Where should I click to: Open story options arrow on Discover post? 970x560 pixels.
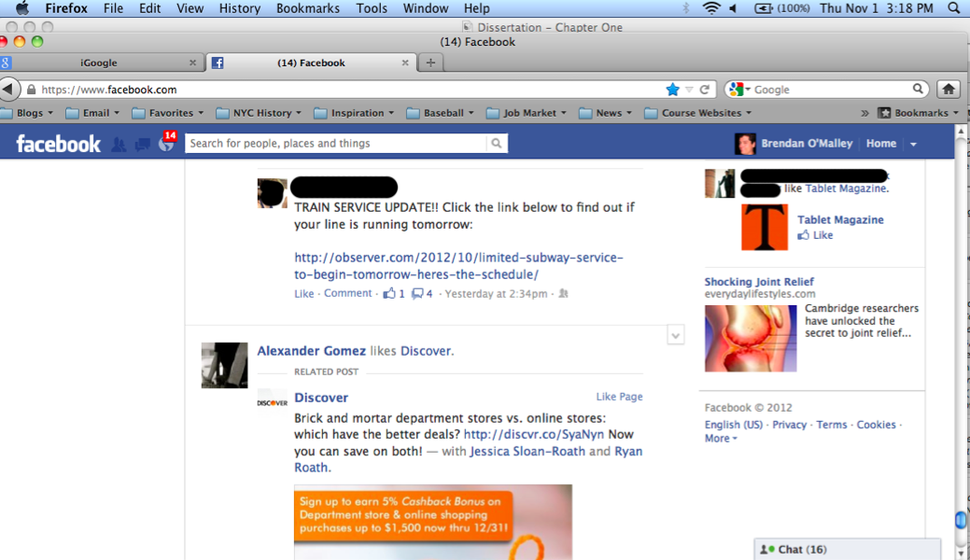(x=676, y=336)
